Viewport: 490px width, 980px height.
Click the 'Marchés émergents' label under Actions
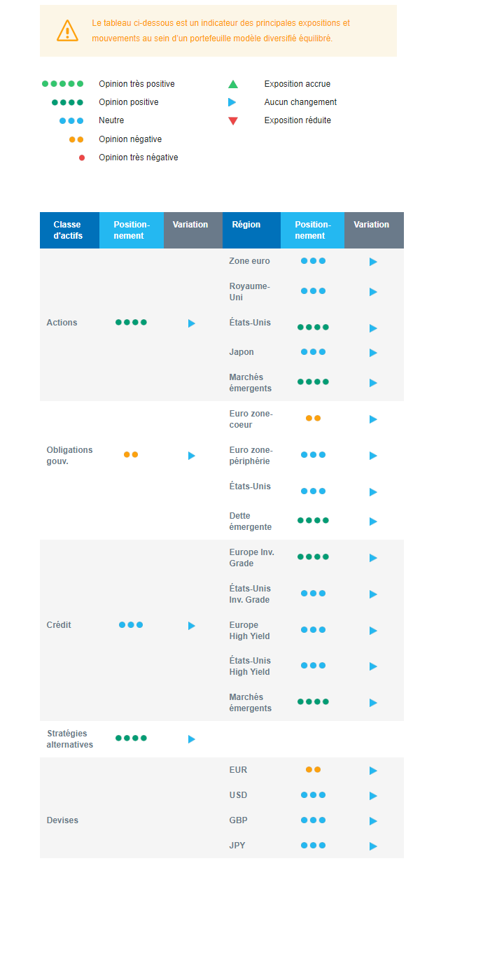point(250,383)
